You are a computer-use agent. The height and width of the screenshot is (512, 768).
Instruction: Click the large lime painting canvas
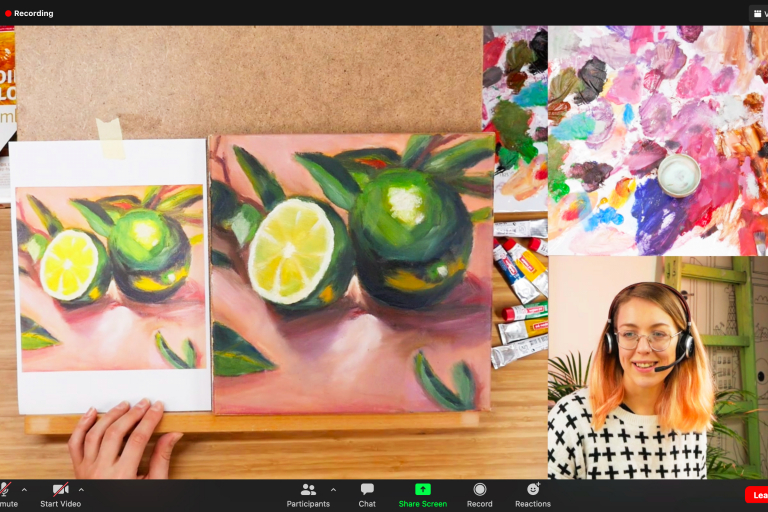tap(351, 272)
